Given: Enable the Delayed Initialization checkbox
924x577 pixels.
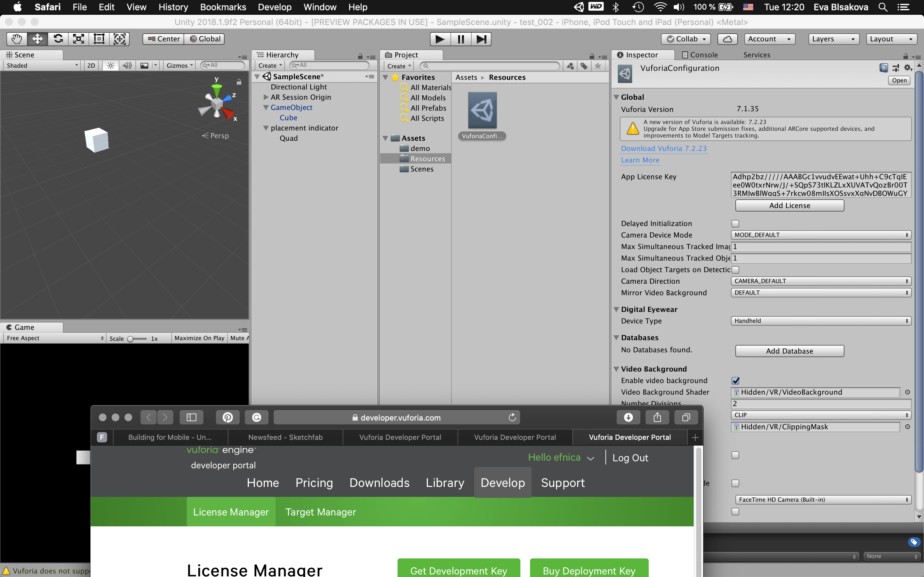Looking at the screenshot, I should [x=735, y=224].
